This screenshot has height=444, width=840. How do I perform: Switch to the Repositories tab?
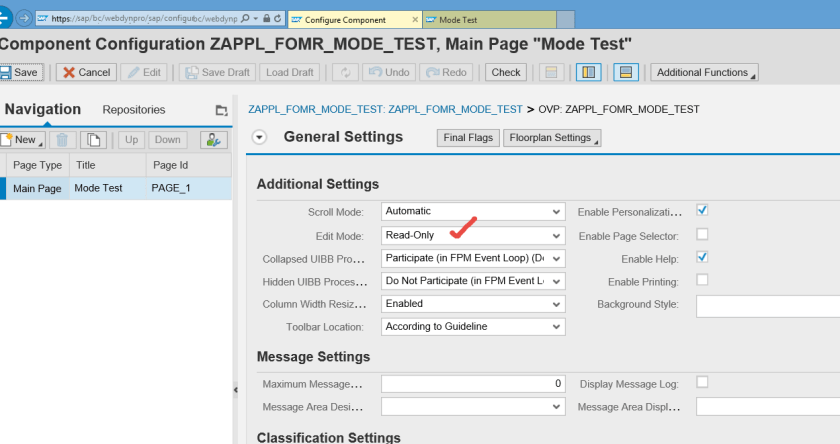click(x=134, y=110)
